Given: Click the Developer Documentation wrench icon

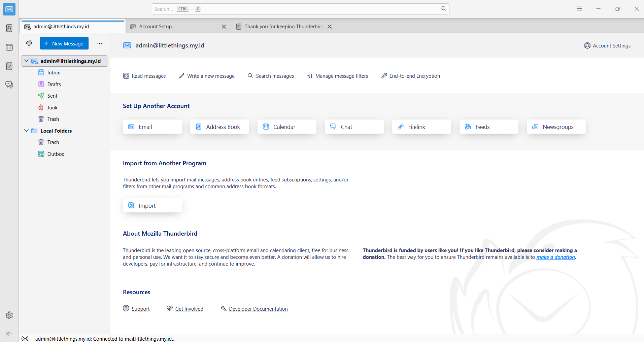Looking at the screenshot, I should [224, 308].
